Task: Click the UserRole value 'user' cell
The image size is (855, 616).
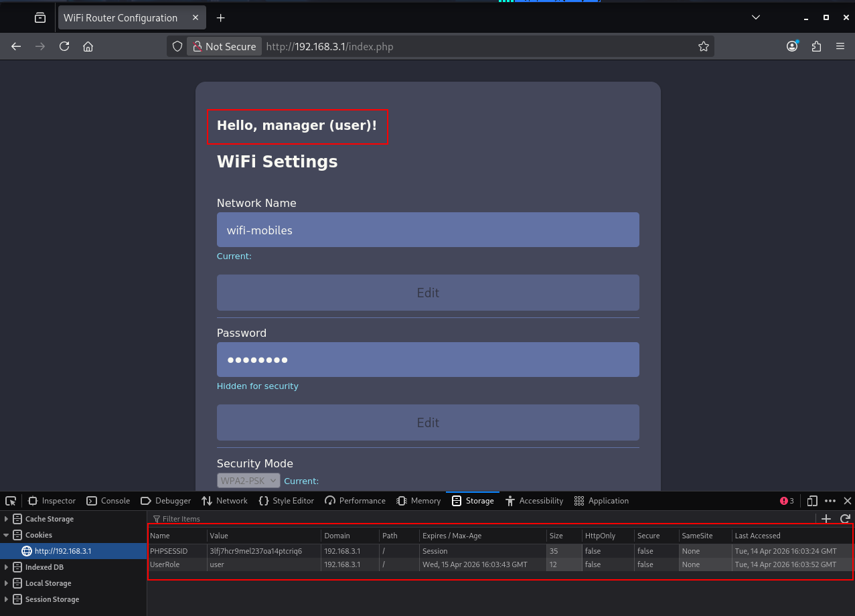Action: [x=264, y=564]
